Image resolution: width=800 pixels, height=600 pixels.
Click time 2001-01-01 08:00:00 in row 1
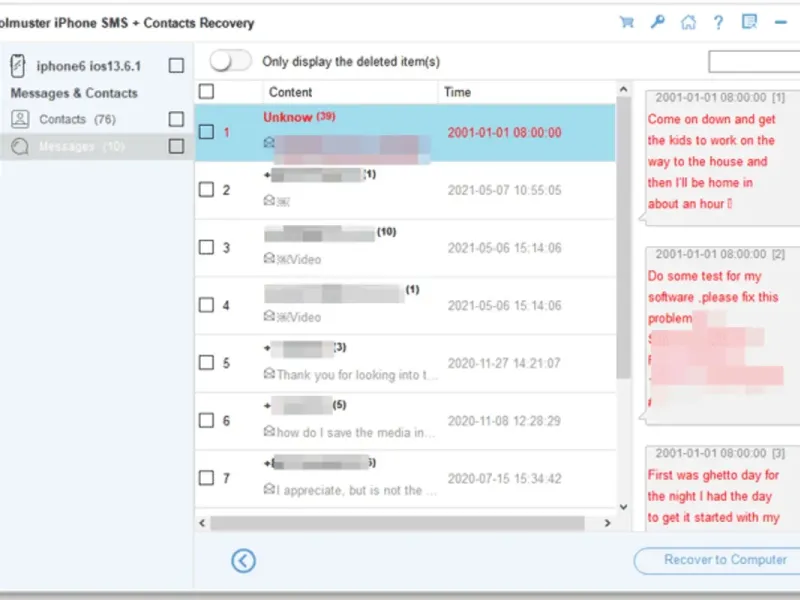505,133
